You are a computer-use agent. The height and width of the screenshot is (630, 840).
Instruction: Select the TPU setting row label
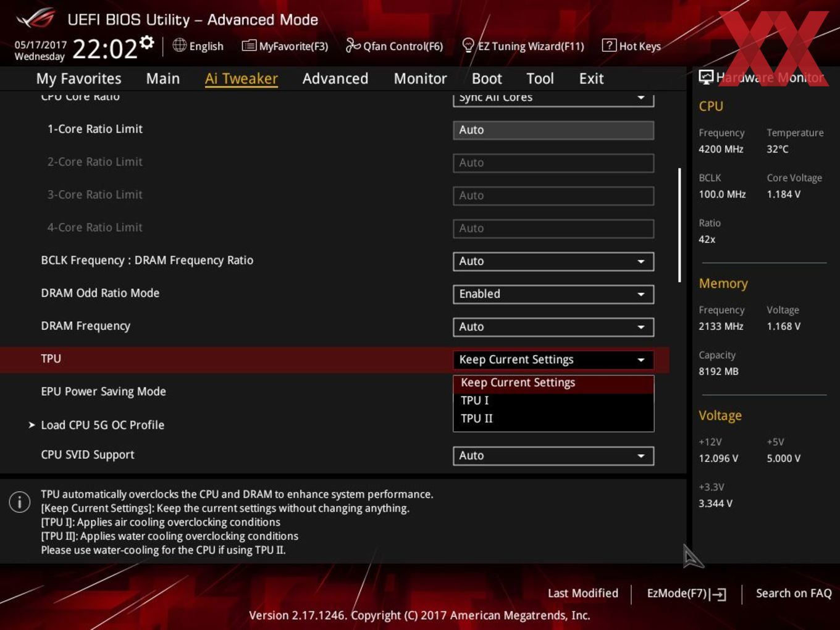pos(51,359)
